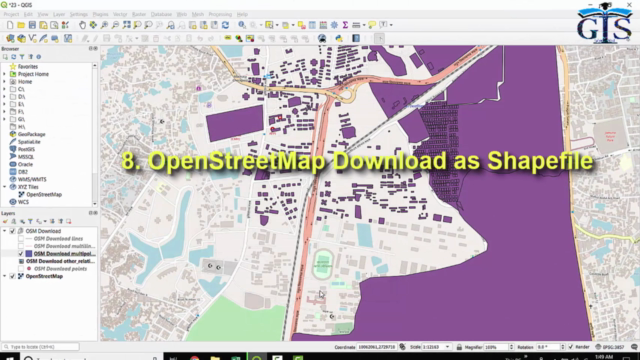Open the Processing Toolbox gear icon
Viewport: 640px width, 360px height.
click(x=334, y=25)
